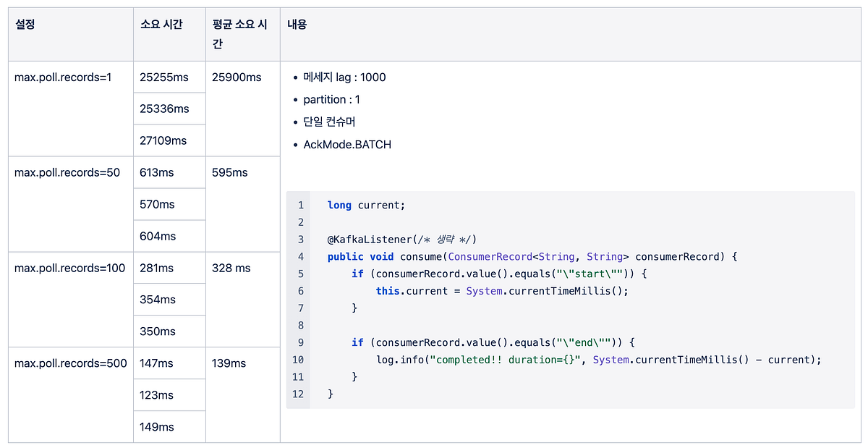Viewport: 868px width, 448px height.
Task: Select the max.poll.records=50 cell
Action: tap(71, 204)
